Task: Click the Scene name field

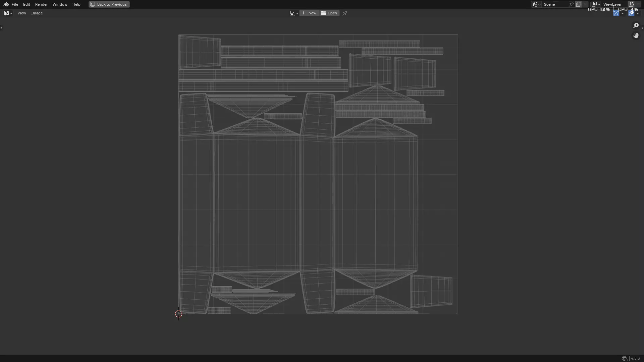Action: pos(555,4)
